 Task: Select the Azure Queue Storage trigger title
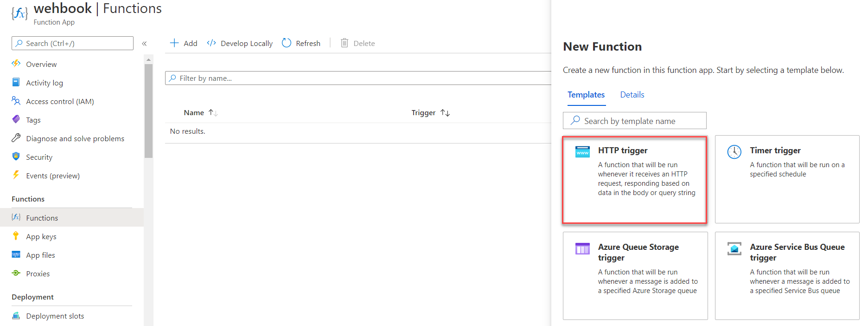pos(638,252)
